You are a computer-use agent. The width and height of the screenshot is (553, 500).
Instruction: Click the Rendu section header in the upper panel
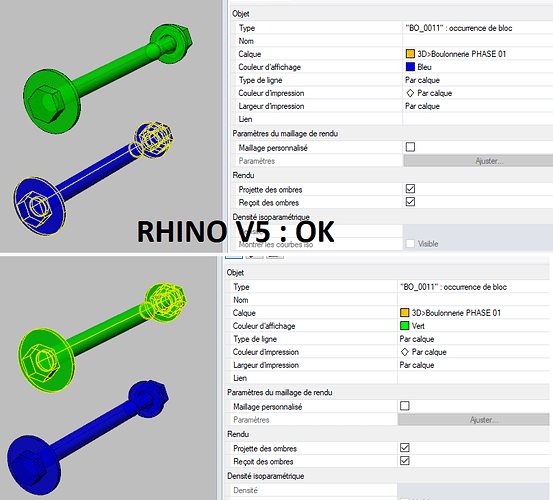[243, 175]
